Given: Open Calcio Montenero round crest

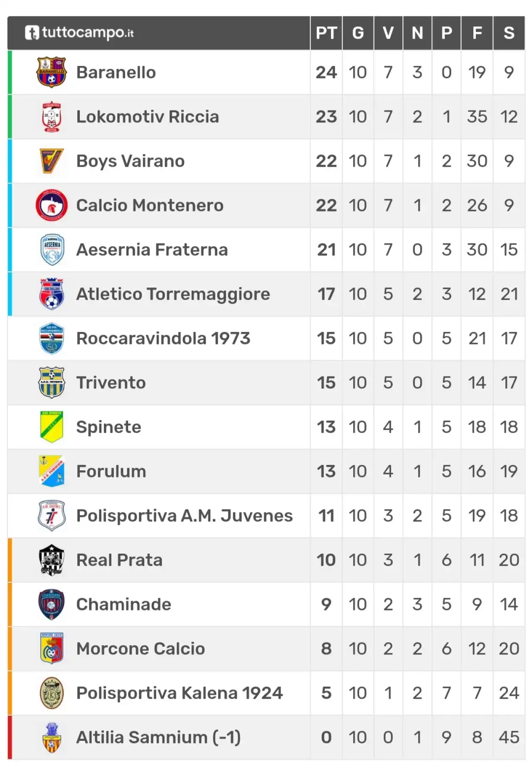Looking at the screenshot, I should (x=52, y=205).
